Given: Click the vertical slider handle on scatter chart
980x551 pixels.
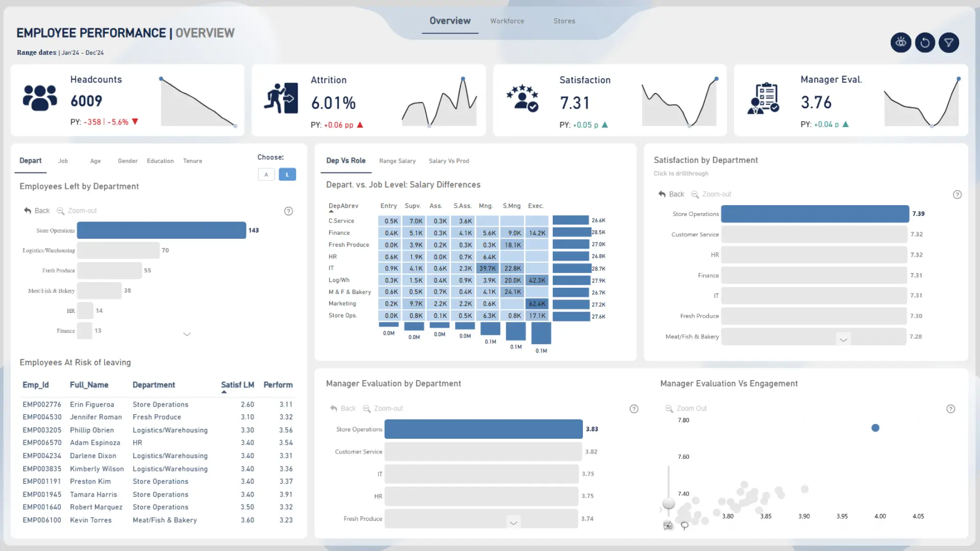Looking at the screenshot, I should 668,504.
